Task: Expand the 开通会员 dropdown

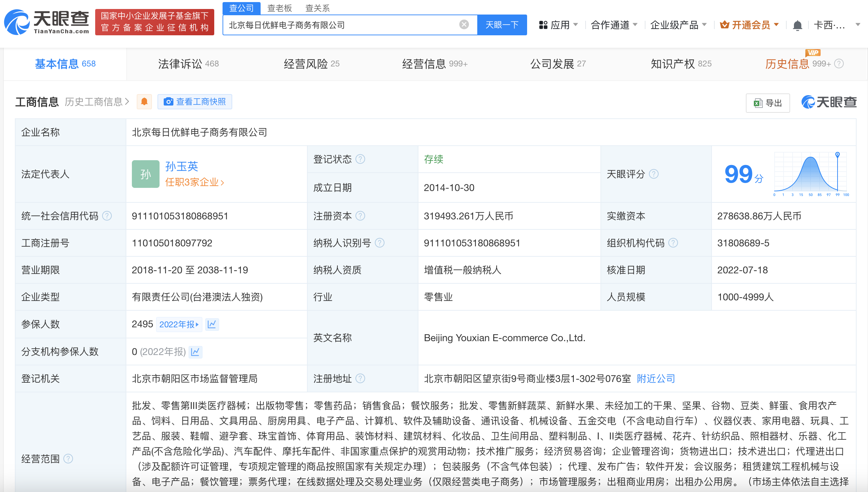Action: tap(749, 25)
